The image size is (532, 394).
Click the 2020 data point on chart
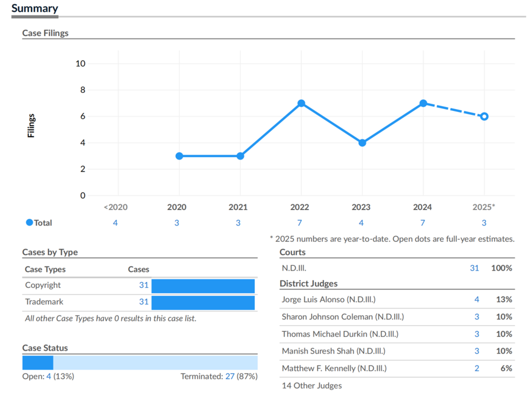pos(179,156)
